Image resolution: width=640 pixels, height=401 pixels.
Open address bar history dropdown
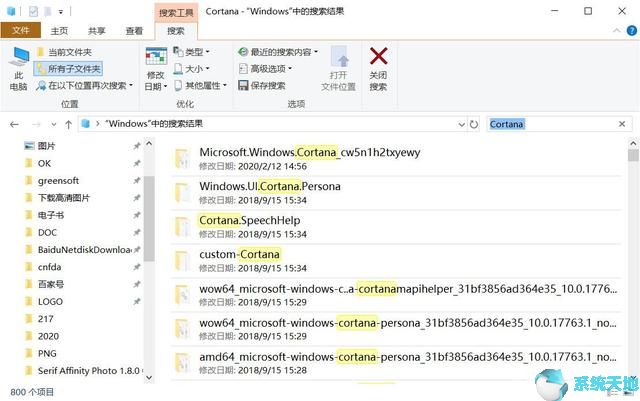tap(461, 124)
